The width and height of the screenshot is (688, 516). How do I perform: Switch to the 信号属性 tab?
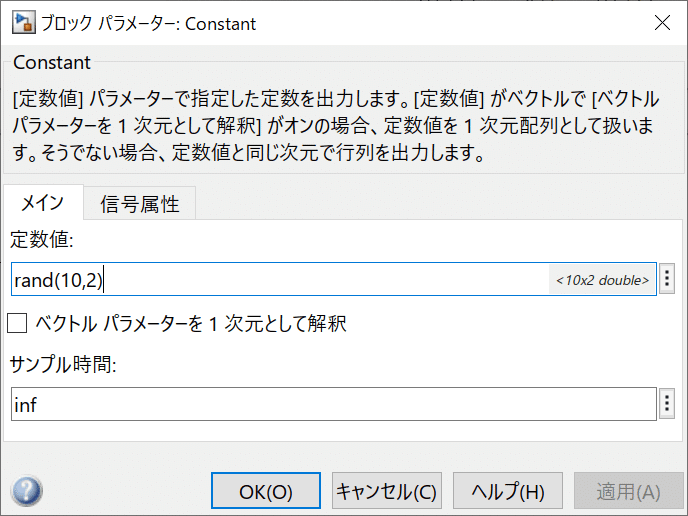coord(140,204)
